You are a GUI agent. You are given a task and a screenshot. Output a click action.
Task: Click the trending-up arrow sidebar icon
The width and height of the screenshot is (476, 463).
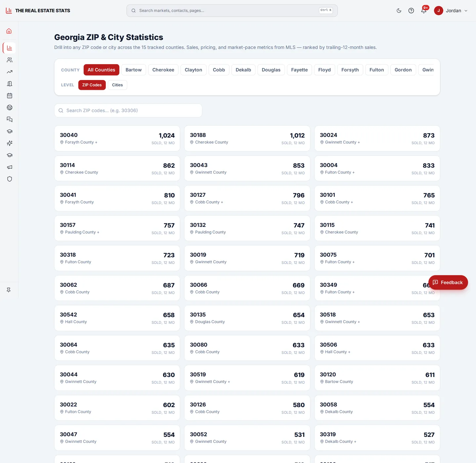9,72
